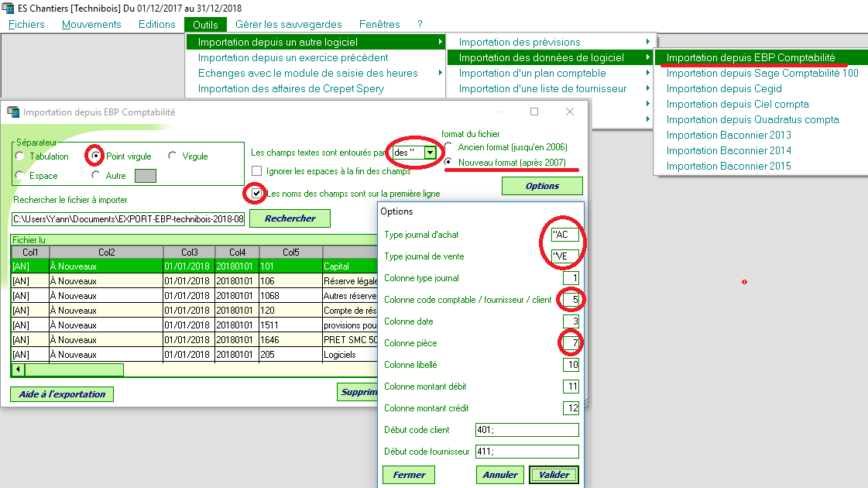Select Ancien format (jusqu'en 2006)
The image size is (868, 488).
point(448,146)
